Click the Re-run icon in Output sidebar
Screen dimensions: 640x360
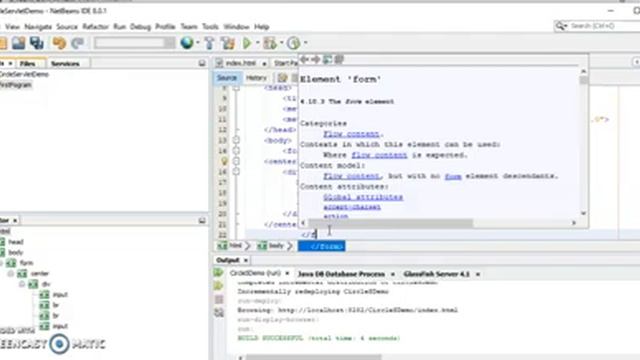click(x=218, y=273)
